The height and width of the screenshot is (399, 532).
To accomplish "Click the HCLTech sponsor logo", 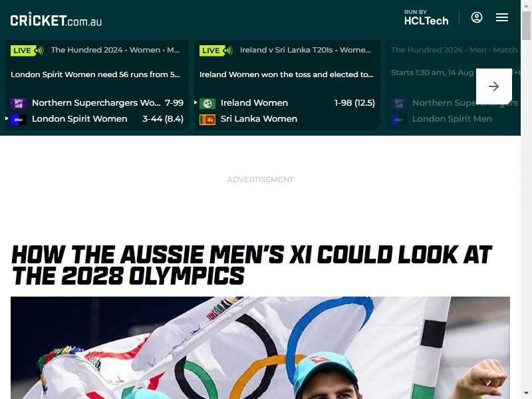I will 426,18.
